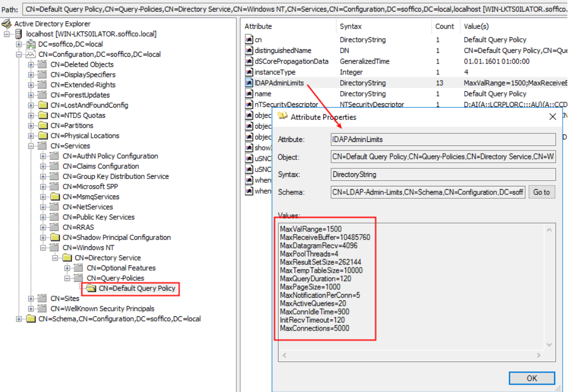
Task: Click the Schema field in dialog
Action: pos(428,192)
